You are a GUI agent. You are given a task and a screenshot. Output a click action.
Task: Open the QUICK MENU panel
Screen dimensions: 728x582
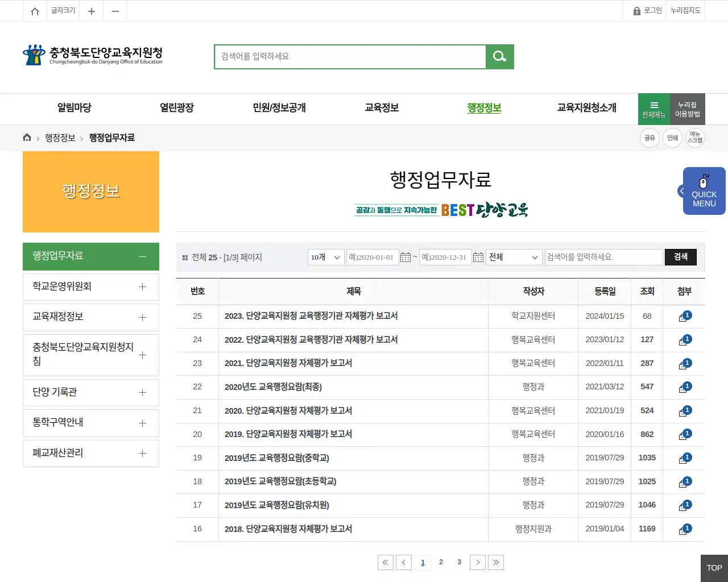[704, 191]
